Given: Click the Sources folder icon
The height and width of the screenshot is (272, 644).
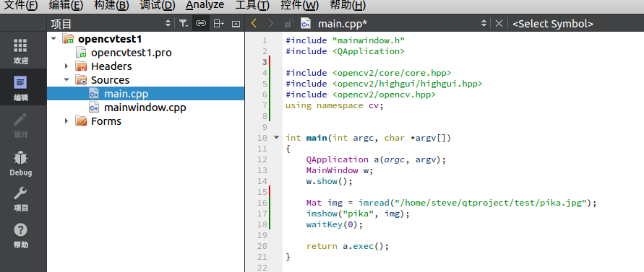Looking at the screenshot, I should click(x=81, y=80).
